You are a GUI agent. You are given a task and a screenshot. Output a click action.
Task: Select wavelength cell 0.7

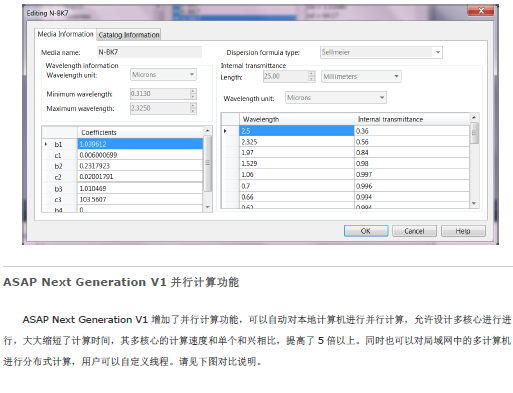(x=297, y=186)
